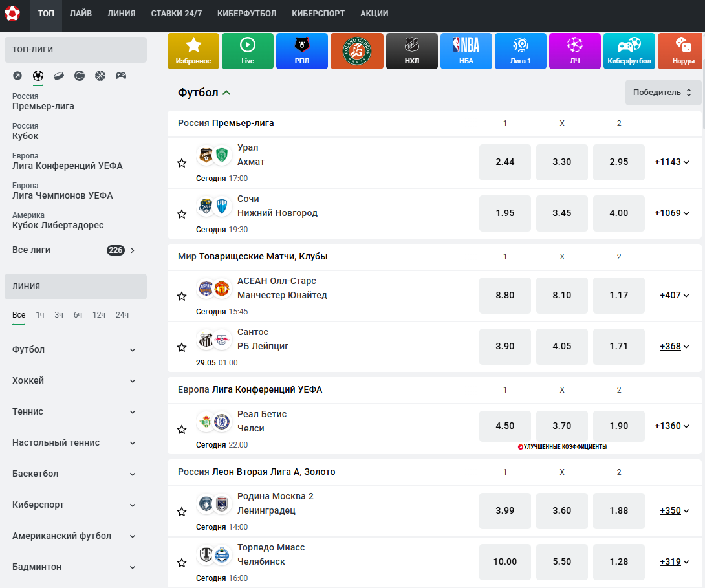Favorite the Сочи – Нижний Новгород match

point(182,214)
